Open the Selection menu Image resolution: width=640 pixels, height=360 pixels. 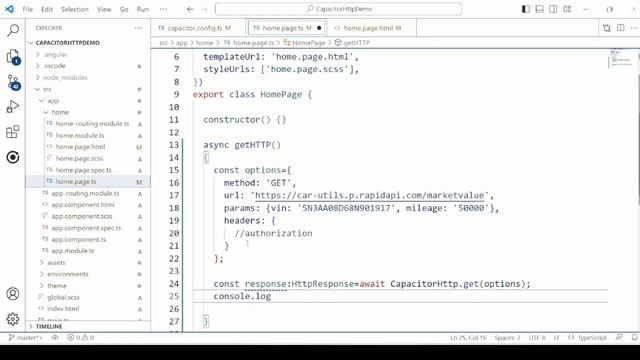(75, 9)
